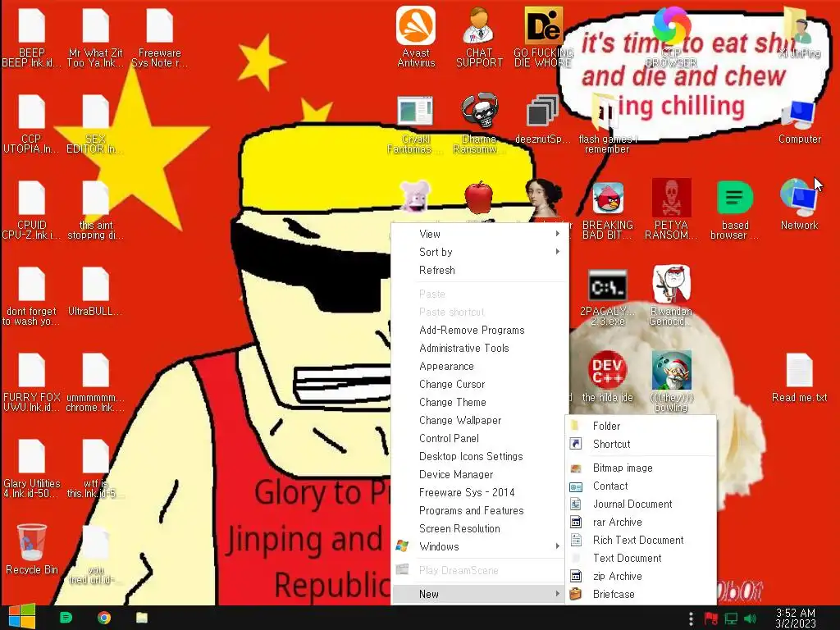The image size is (840, 630).
Task: Expand the Sort by submenu
Action: (479, 252)
